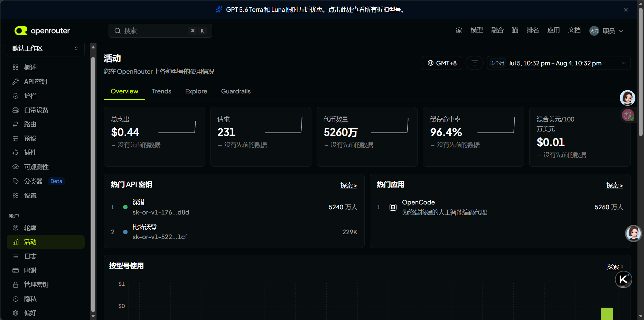This screenshot has height=320, width=644.
Task: Click the sidebar vertical scrollbar
Action: click(93, 185)
